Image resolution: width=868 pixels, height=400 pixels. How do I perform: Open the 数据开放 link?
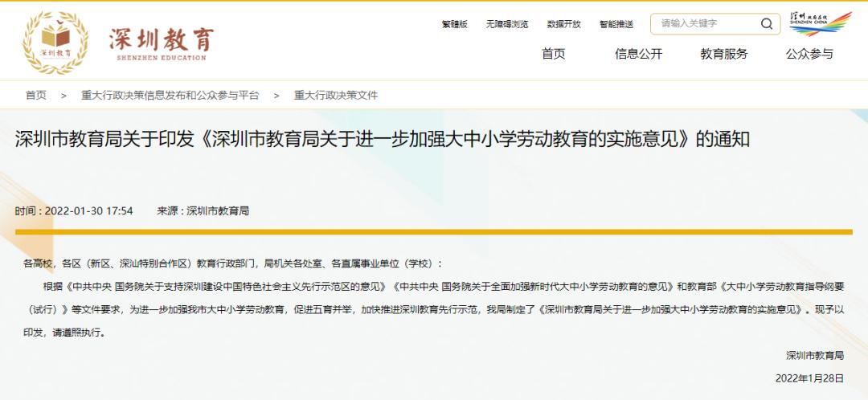click(563, 24)
